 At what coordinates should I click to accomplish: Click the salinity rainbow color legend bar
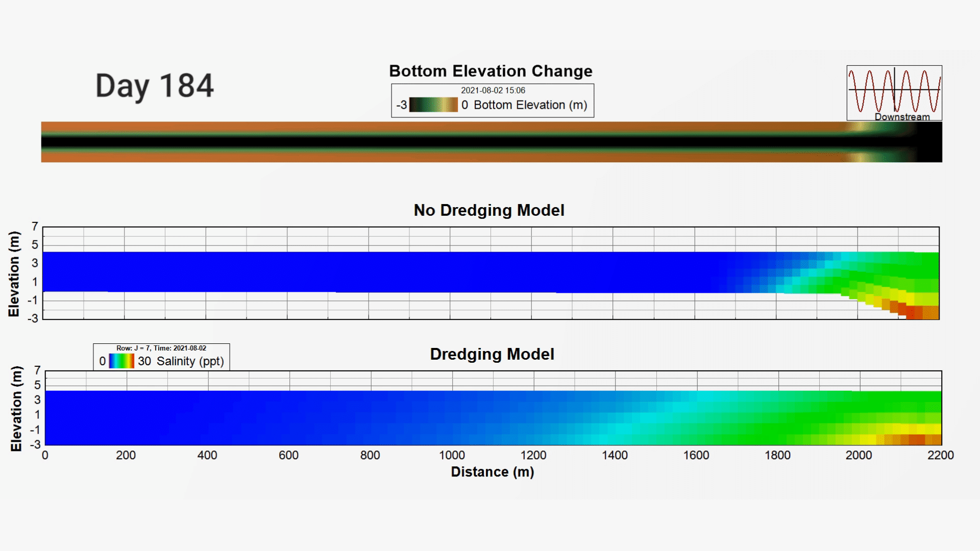tap(121, 361)
